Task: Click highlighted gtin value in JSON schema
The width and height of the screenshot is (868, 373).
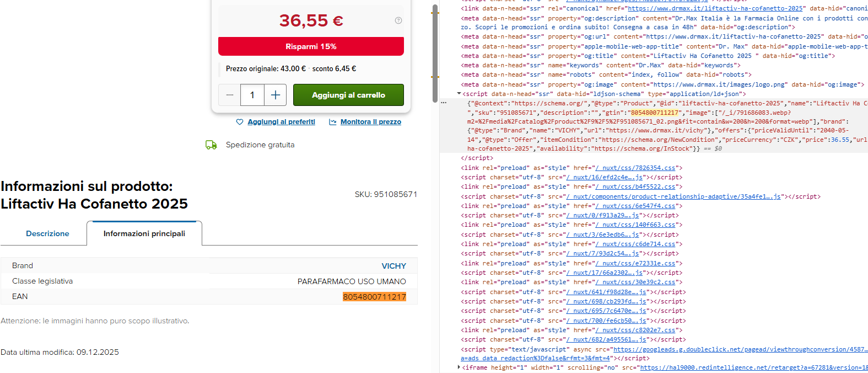Action: point(655,113)
